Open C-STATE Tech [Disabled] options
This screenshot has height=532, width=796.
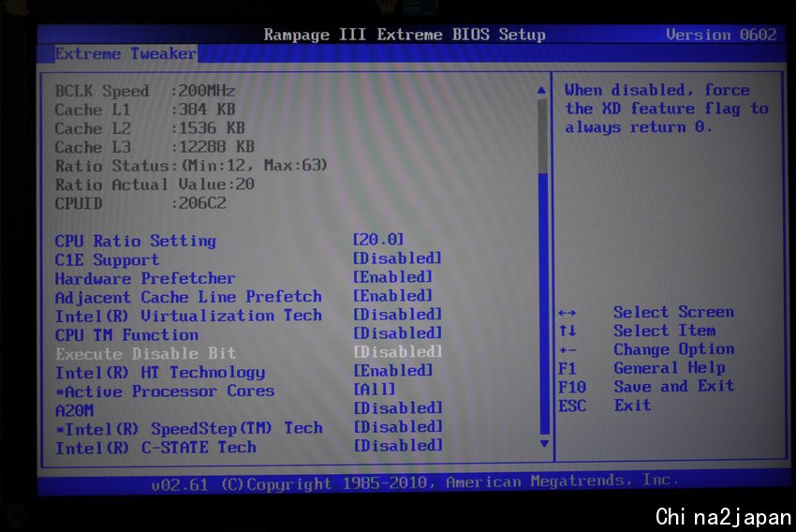(397, 445)
